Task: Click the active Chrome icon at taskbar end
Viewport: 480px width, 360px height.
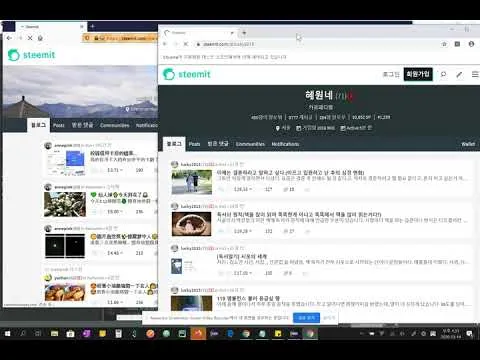Action: click(310, 333)
